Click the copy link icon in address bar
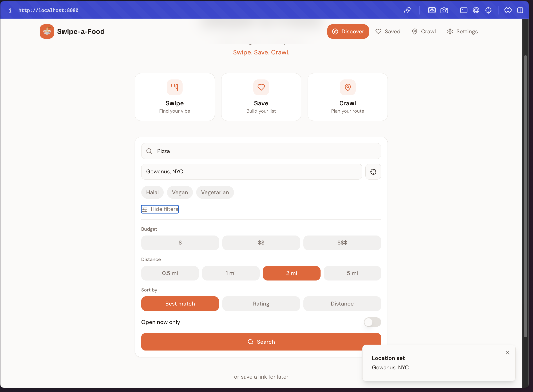533x392 pixels. tap(407, 10)
